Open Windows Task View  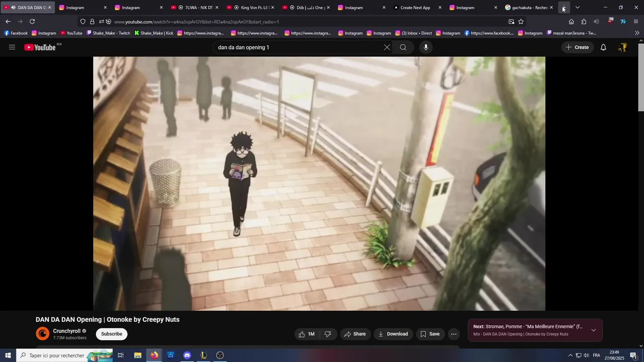121,355
